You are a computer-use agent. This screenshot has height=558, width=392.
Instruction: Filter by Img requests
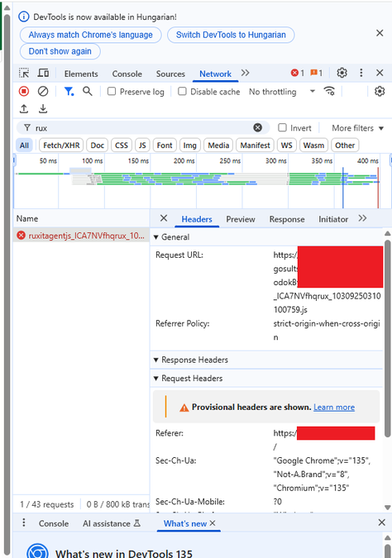[189, 145]
